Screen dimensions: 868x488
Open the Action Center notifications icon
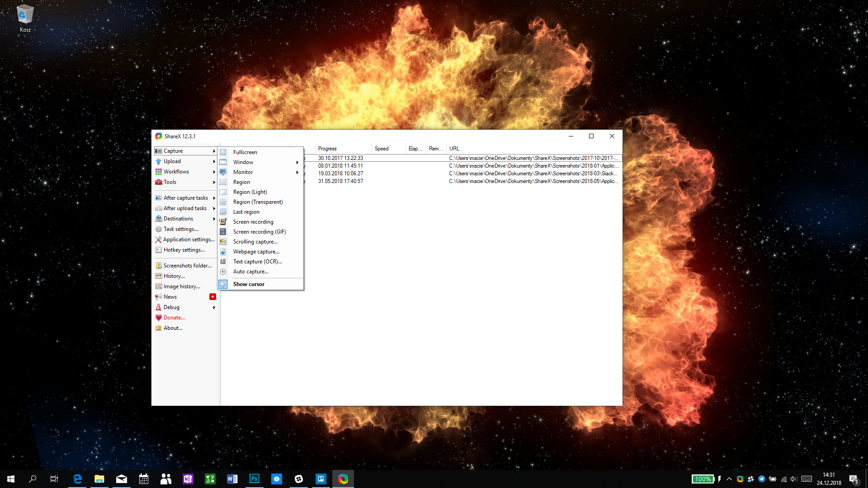tap(854, 479)
